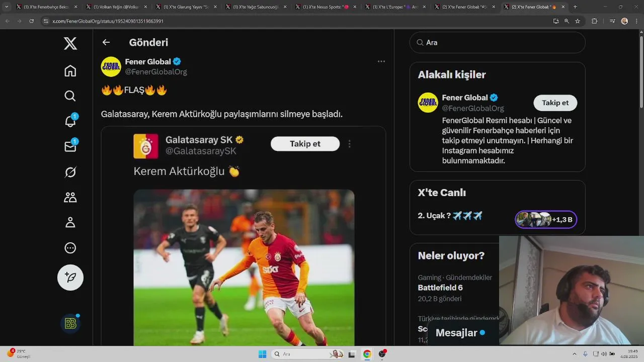The height and width of the screenshot is (362, 644).
Task: Open microphone icon in system tray
Action: (585, 354)
